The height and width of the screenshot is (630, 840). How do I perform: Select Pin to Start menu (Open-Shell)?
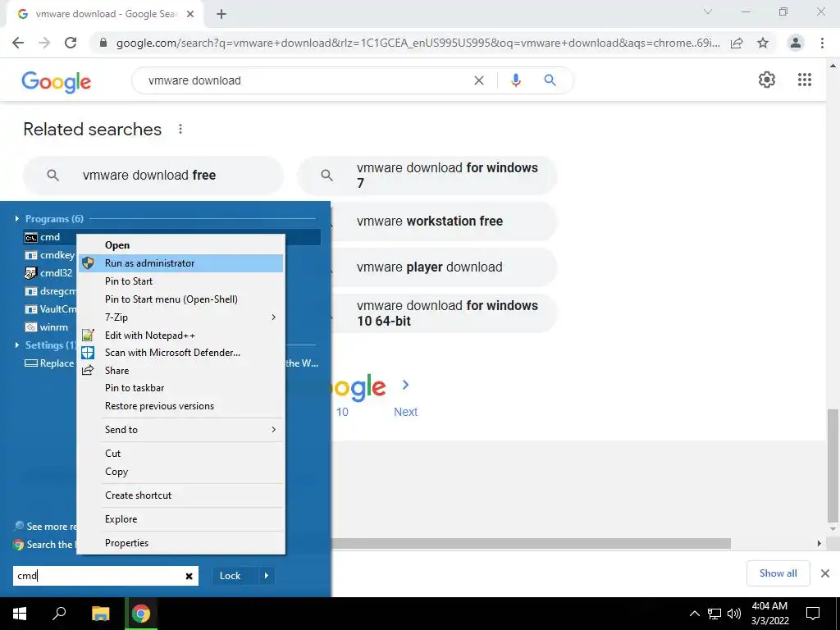point(181,299)
